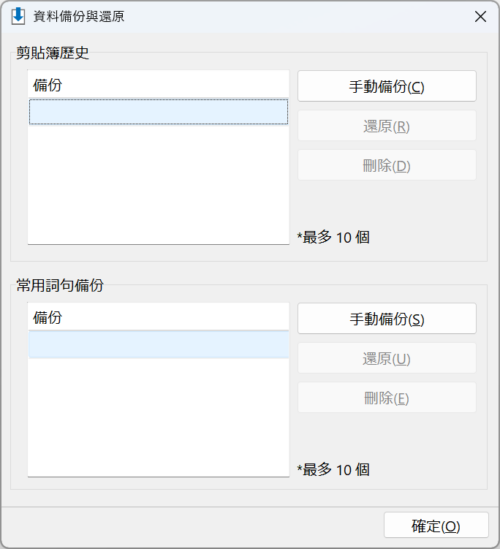Screen dimensions: 500x549
Task: Click the 剪貼簿歷史 group label
Action: click(x=53, y=53)
